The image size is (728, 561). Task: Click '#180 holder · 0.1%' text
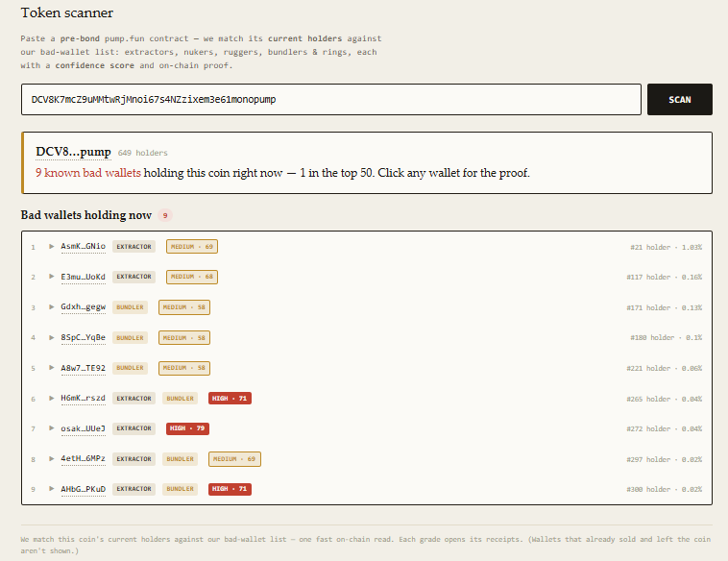pyautogui.click(x=666, y=337)
